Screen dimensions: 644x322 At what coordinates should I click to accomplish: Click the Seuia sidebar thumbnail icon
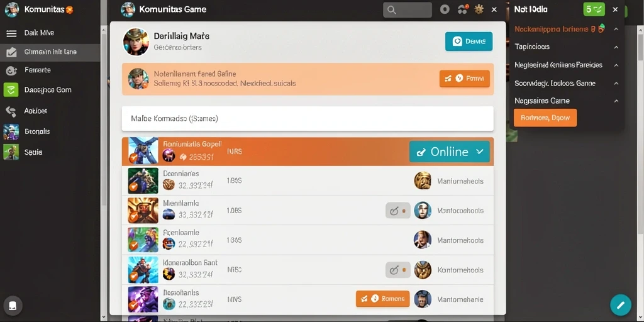[x=11, y=152]
